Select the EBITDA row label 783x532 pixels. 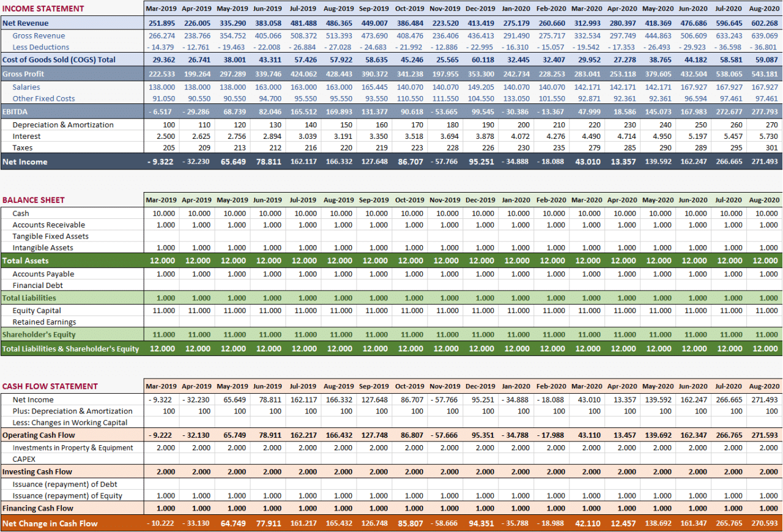click(15, 112)
